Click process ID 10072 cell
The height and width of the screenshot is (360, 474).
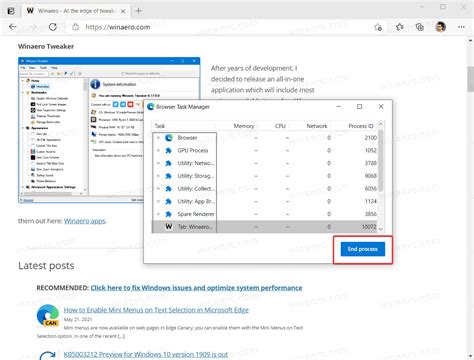[x=369, y=226]
